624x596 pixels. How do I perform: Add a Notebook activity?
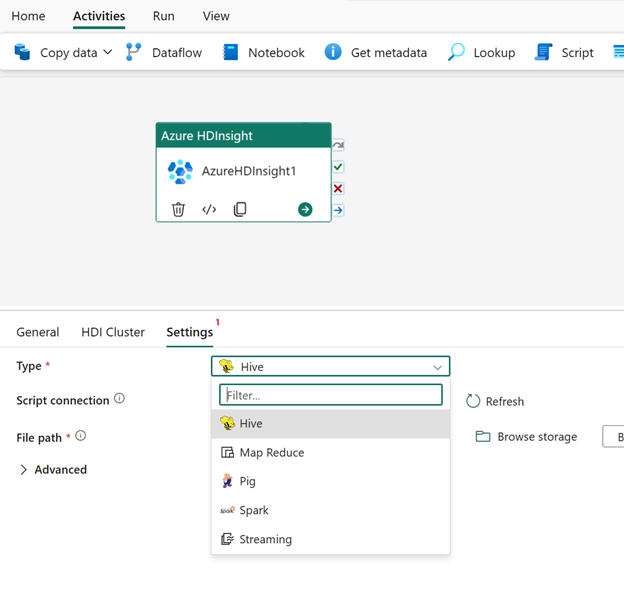tap(264, 52)
